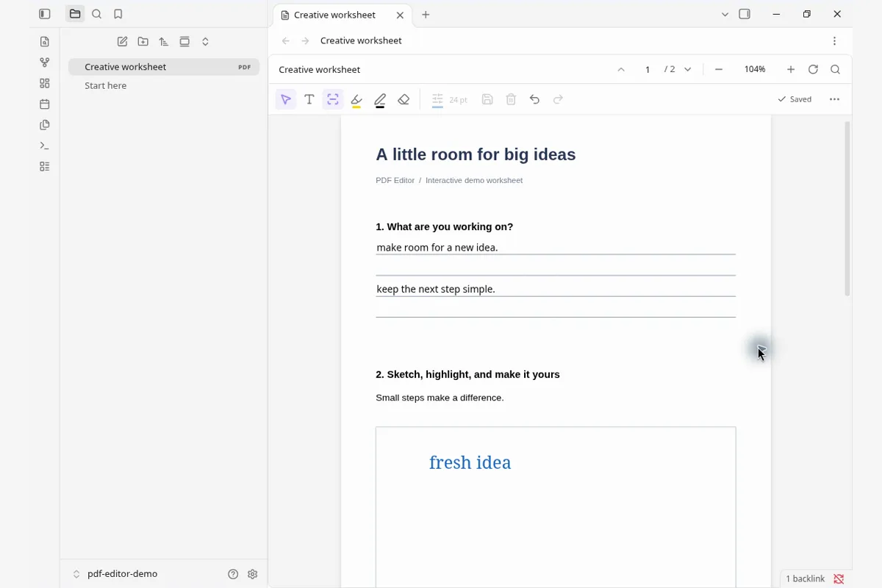Zoom in on the PDF
The image size is (882, 588).
click(x=791, y=70)
